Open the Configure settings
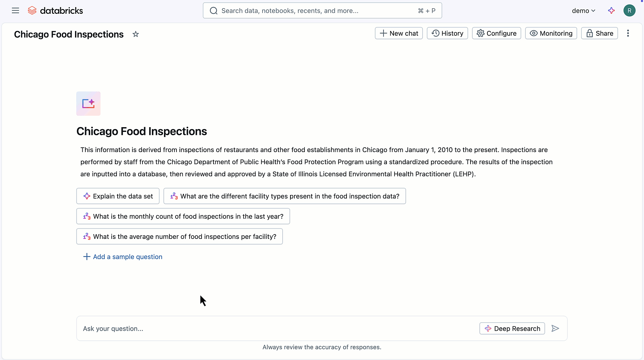 pos(496,33)
